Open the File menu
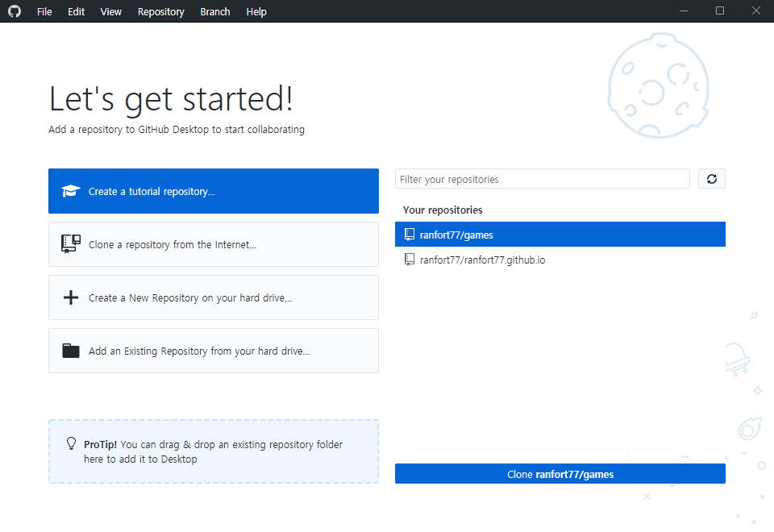This screenshot has height=532, width=774. tap(44, 11)
